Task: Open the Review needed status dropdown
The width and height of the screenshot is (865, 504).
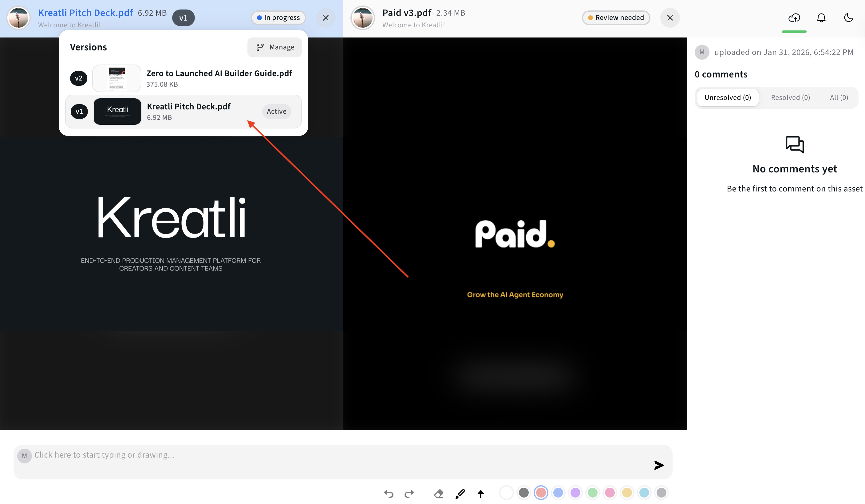Action: (616, 18)
